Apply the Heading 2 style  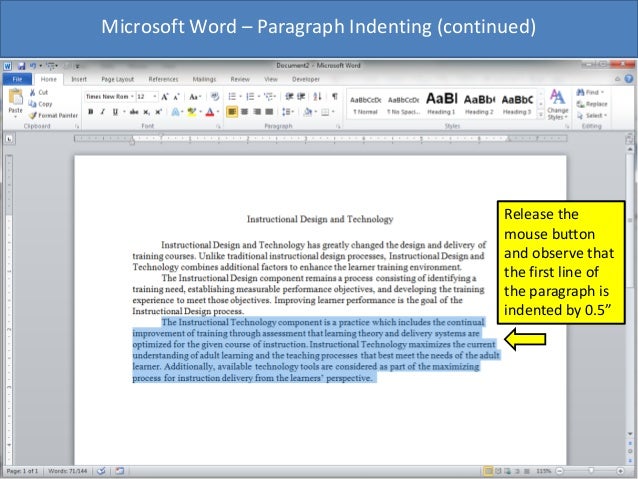tap(479, 105)
